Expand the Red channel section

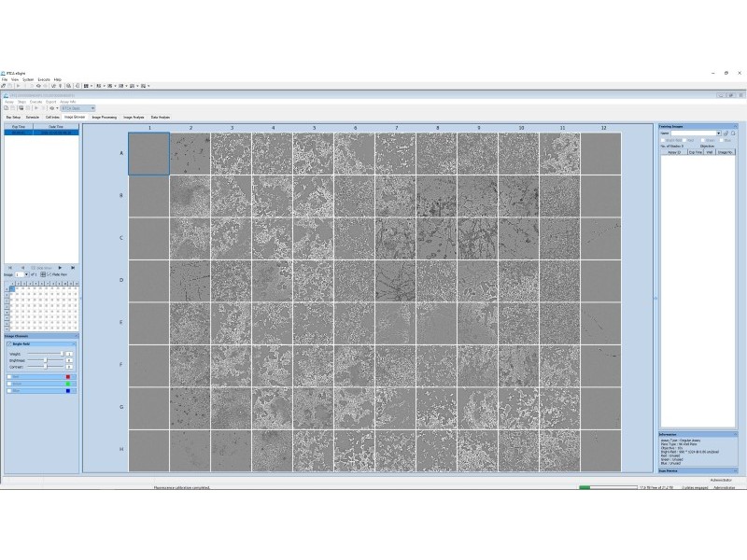(x=74, y=377)
